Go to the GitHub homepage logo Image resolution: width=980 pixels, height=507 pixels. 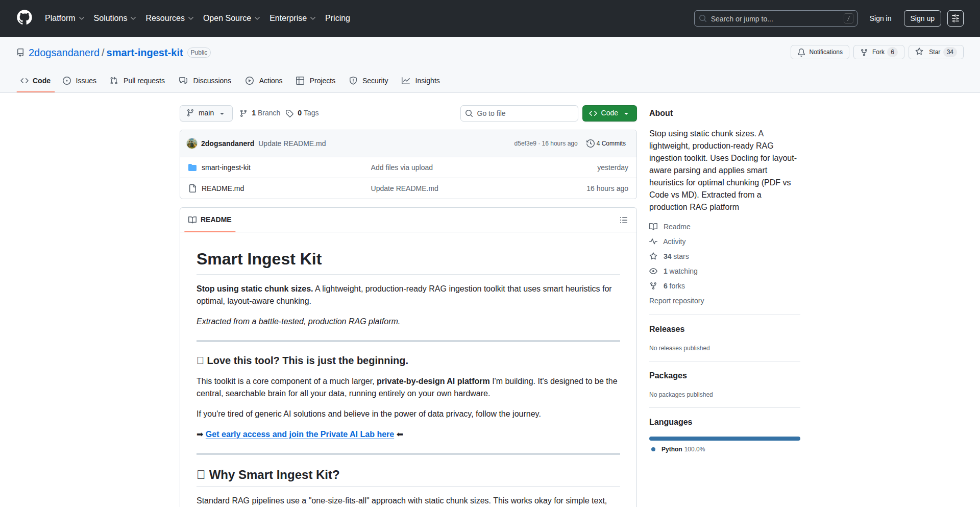(24, 18)
